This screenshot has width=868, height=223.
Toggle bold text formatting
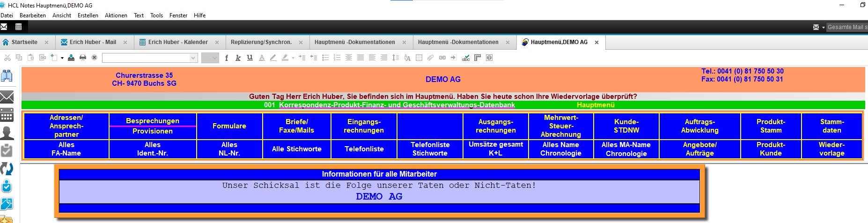(227, 58)
